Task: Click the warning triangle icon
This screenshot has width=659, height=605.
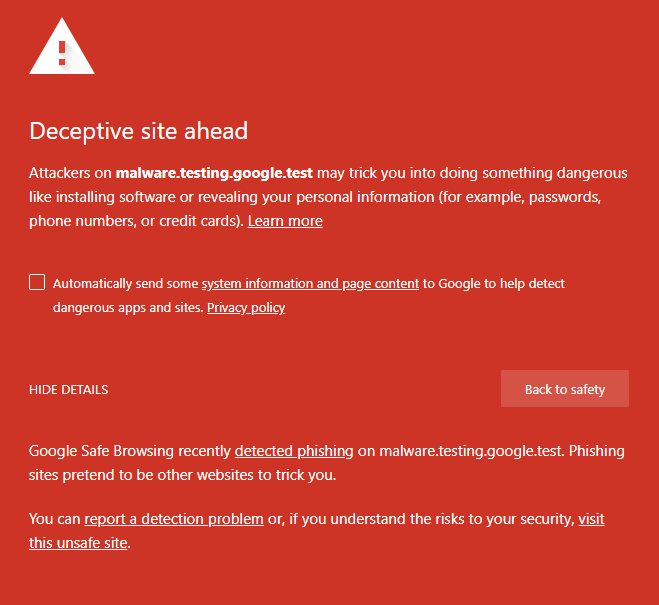Action: 62,47
